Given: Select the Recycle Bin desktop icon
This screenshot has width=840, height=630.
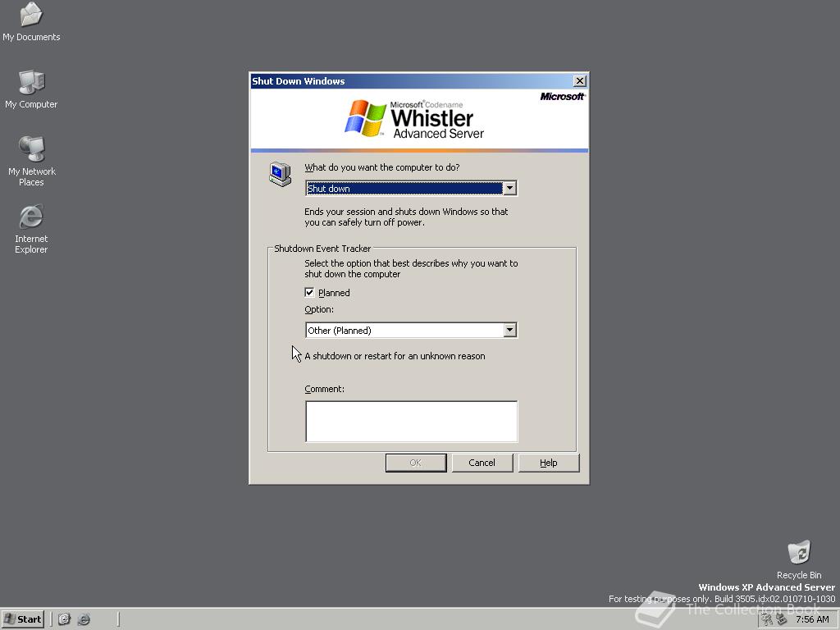Looking at the screenshot, I should pos(799,559).
